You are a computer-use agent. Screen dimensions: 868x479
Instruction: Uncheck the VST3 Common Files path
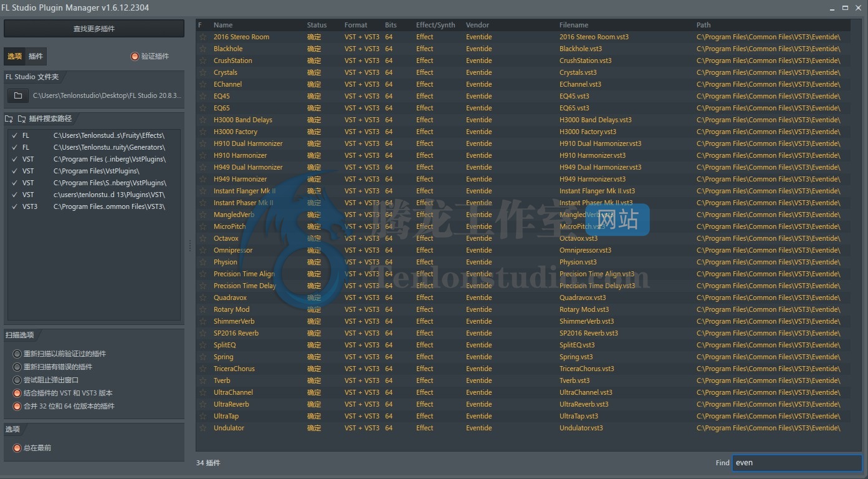coord(14,206)
